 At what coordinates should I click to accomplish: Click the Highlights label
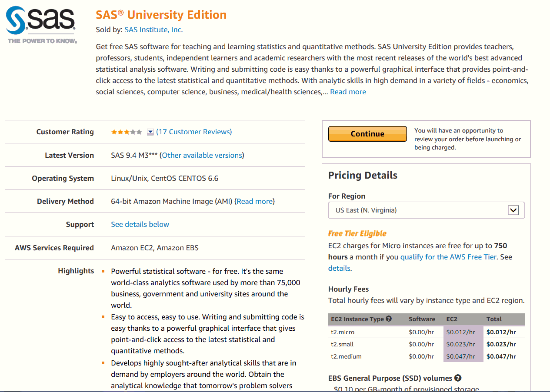click(x=76, y=271)
